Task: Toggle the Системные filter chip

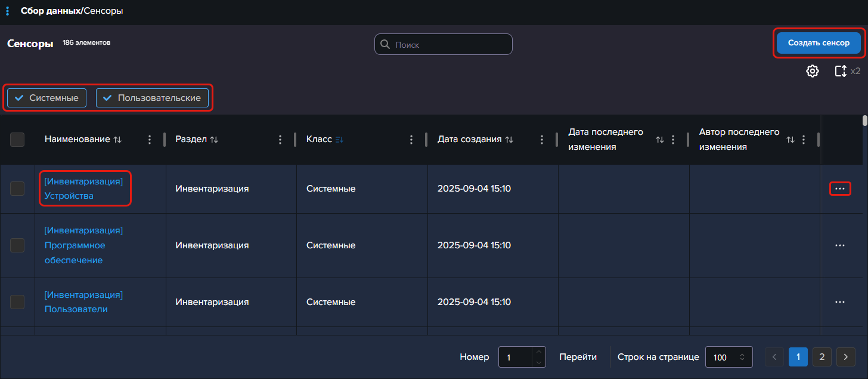Action: [x=46, y=98]
